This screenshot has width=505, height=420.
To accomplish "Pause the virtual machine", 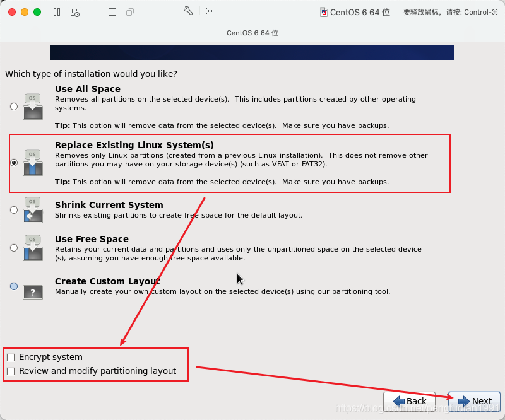I will [x=57, y=12].
